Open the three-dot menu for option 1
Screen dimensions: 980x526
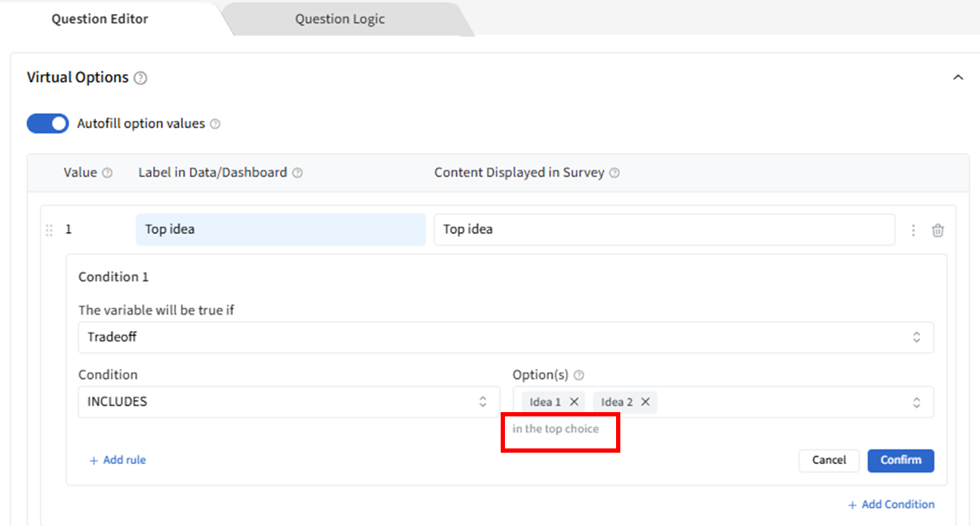(913, 230)
